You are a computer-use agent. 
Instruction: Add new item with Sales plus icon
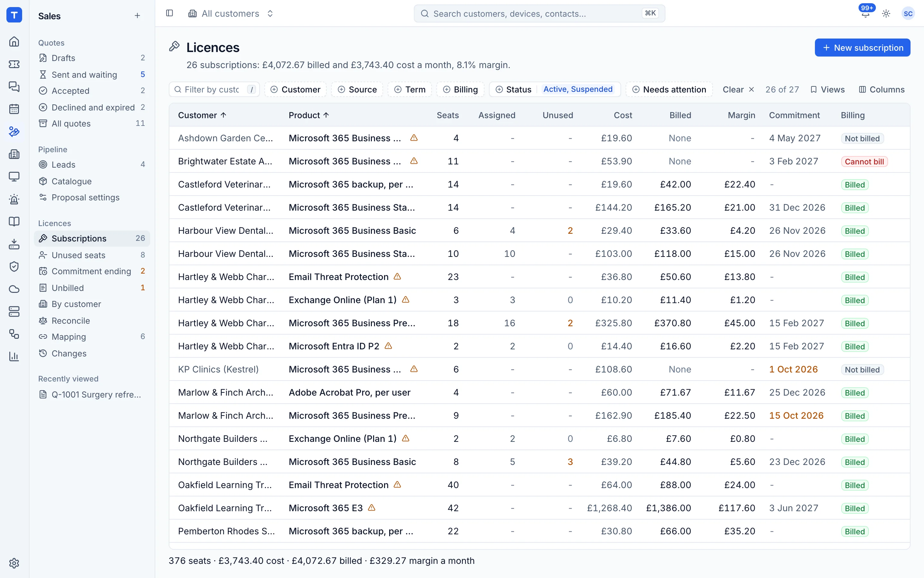[137, 16]
